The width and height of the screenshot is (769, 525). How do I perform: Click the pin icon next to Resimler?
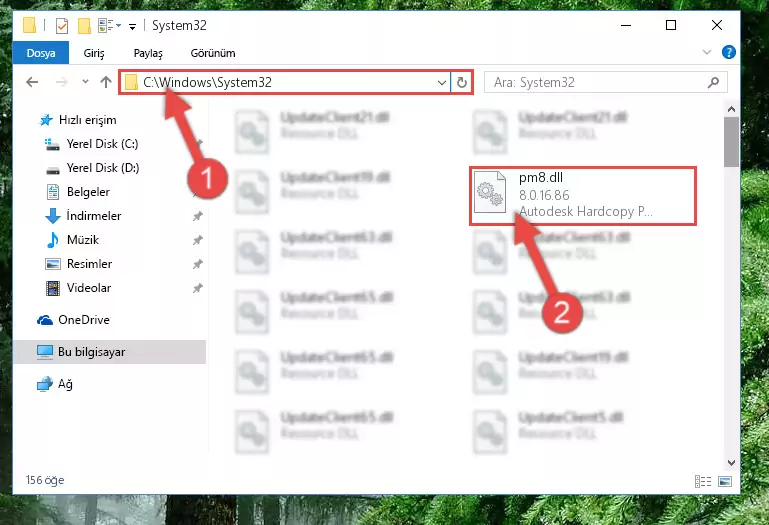coord(198,264)
